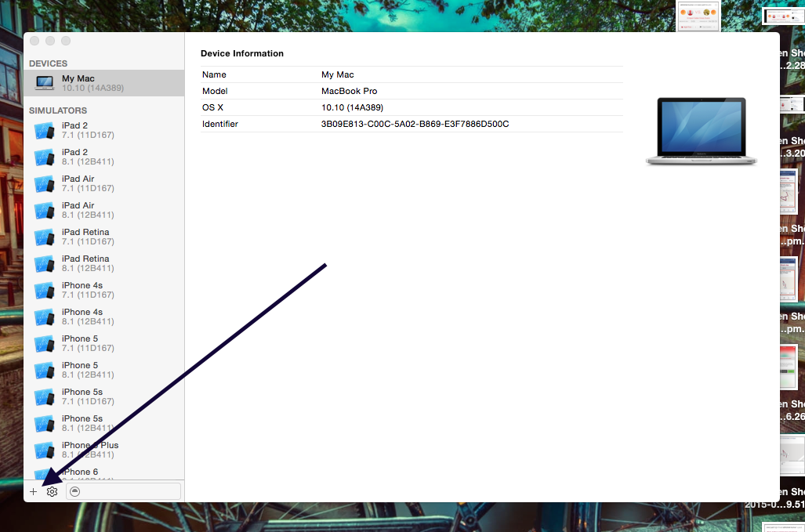This screenshot has height=532, width=805.
Task: Select iPad 2 7.1 (11D167) simulator
Action: (x=104, y=130)
